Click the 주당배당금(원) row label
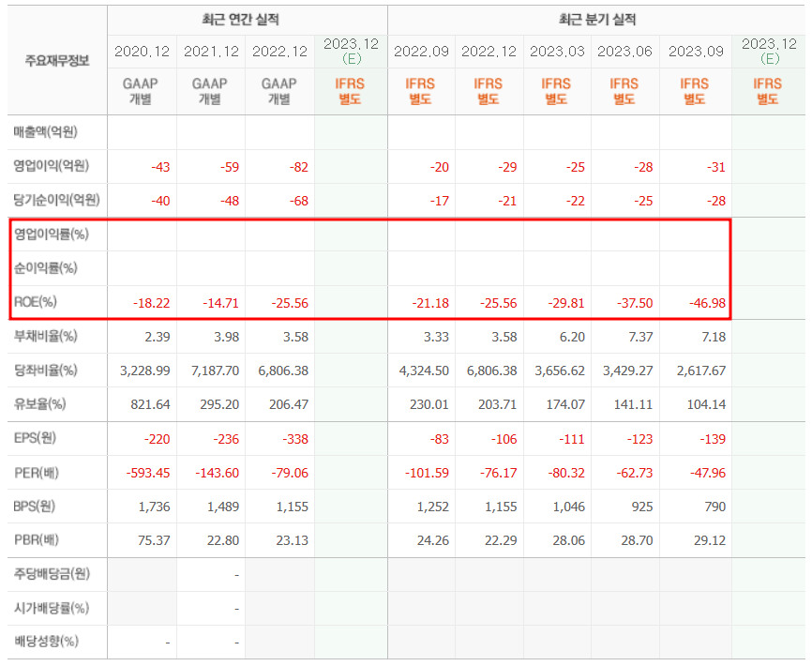 coord(52,574)
